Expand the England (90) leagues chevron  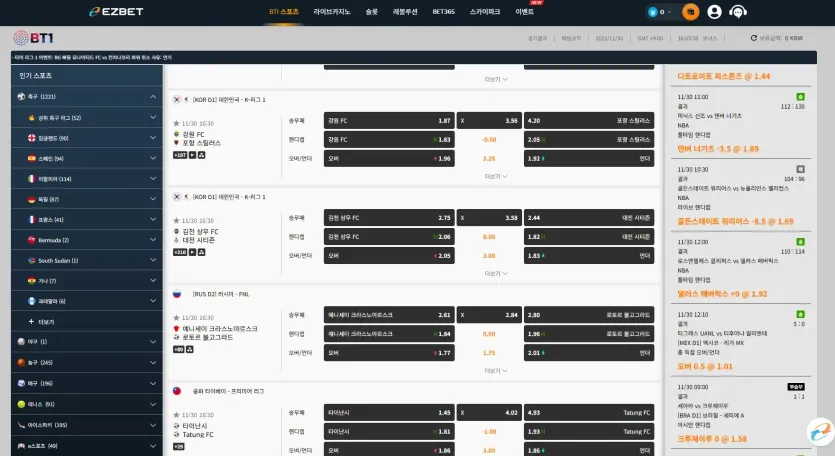153,138
